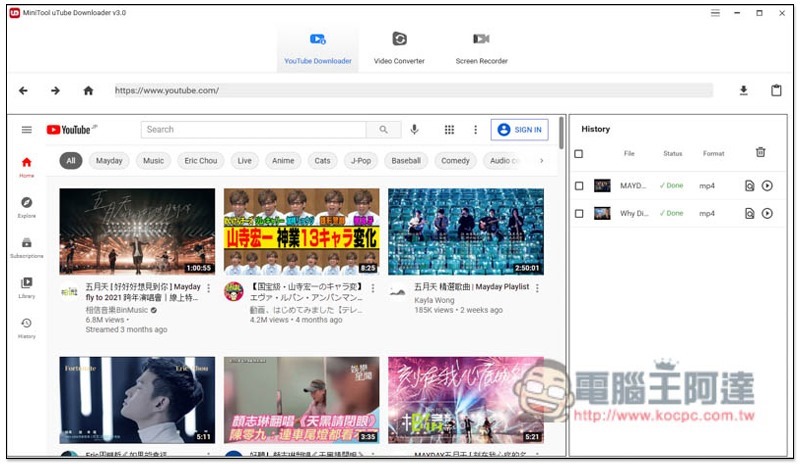The image size is (800, 464).
Task: Click the YouTube Search field
Action: click(x=254, y=130)
